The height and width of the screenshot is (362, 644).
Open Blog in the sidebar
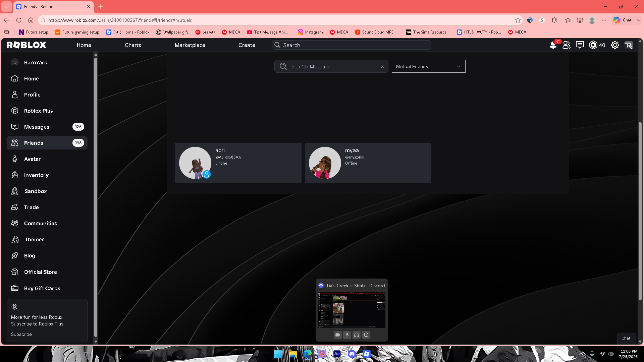point(47,255)
